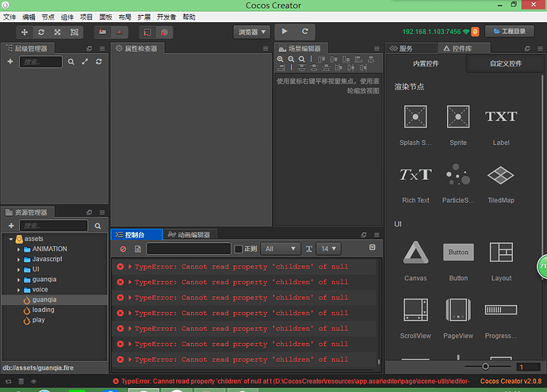Clear the console log
The height and width of the screenshot is (392, 547).
point(123,249)
